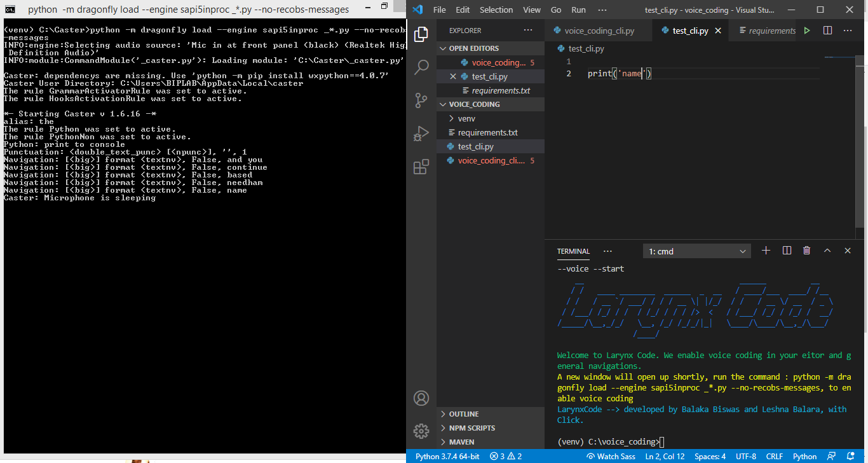868x463 pixels.
Task: Expand the NPM Scripts section
Action: coord(491,428)
